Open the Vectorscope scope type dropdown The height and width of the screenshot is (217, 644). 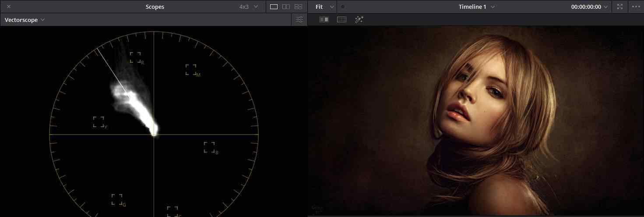pos(25,20)
